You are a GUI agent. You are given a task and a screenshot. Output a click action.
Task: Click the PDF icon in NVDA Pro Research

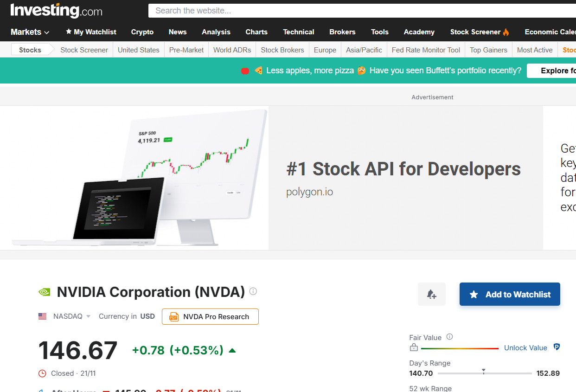pos(174,317)
